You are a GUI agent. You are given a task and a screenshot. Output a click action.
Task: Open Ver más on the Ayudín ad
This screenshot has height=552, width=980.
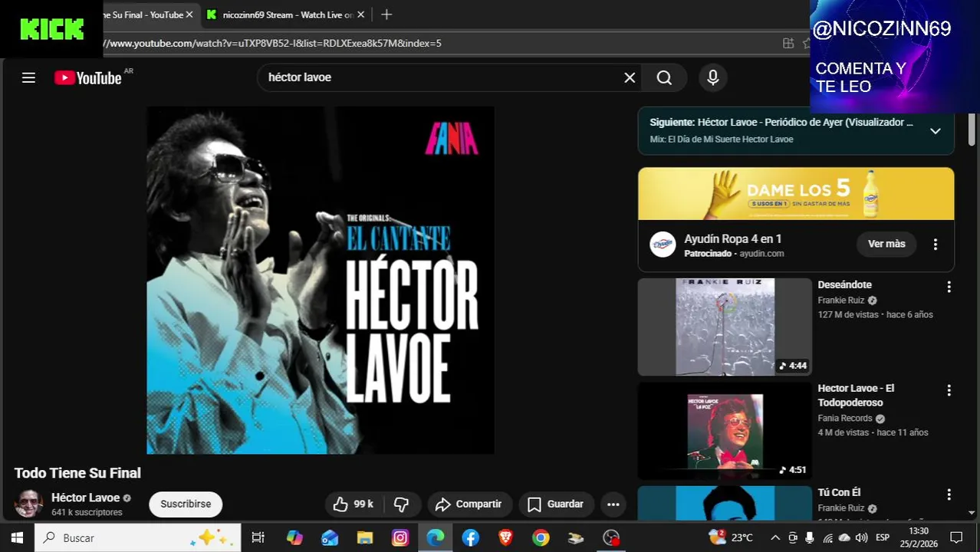point(886,244)
